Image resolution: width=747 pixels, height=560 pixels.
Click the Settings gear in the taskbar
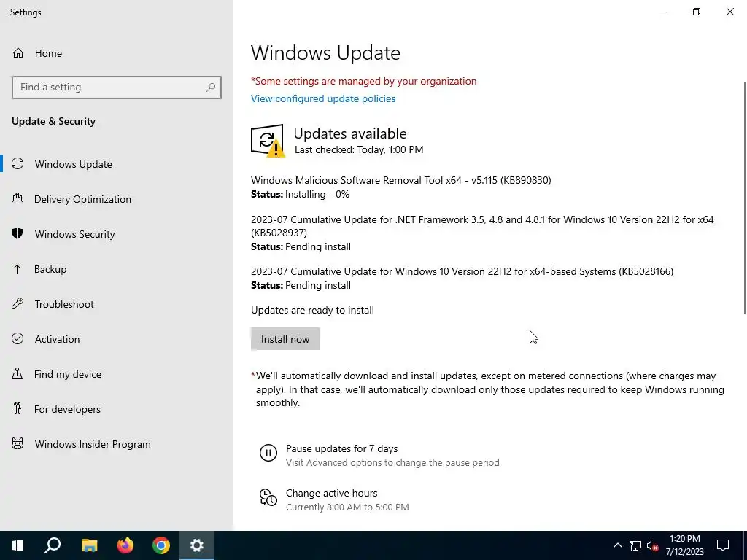click(x=197, y=545)
